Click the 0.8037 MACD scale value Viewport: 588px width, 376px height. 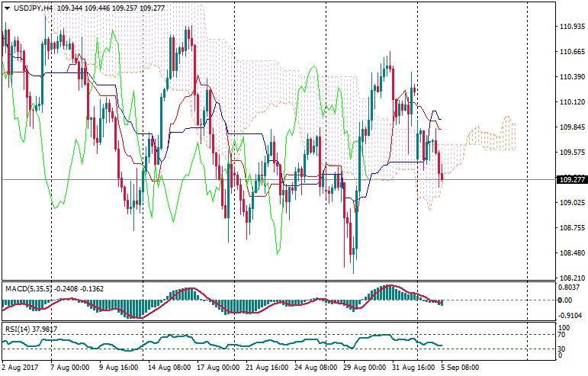coord(570,288)
